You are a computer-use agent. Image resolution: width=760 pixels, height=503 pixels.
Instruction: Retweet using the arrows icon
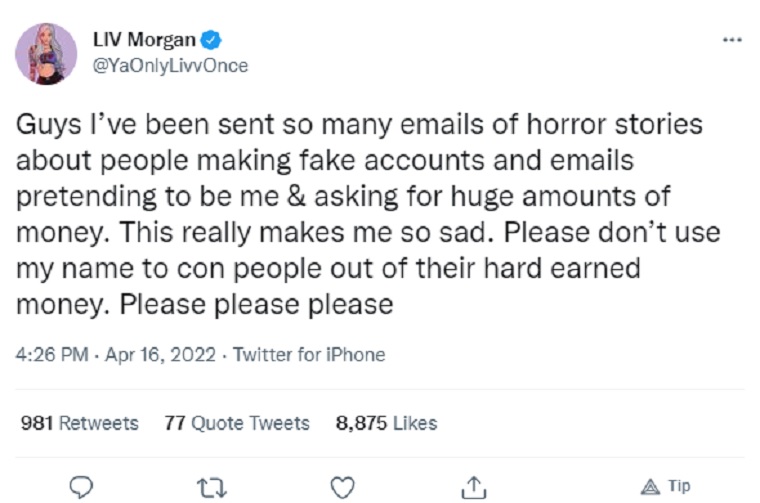click(212, 486)
